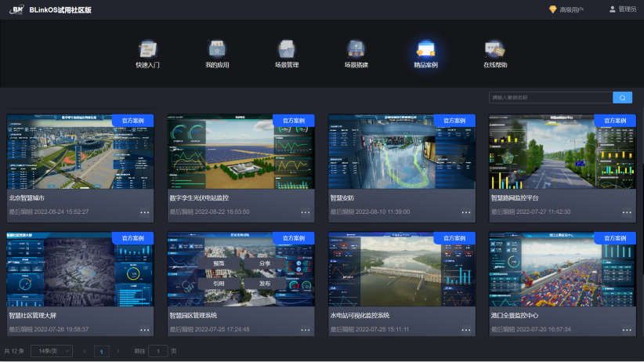
Task: Open the 管理员 user menu
Action: click(x=622, y=9)
